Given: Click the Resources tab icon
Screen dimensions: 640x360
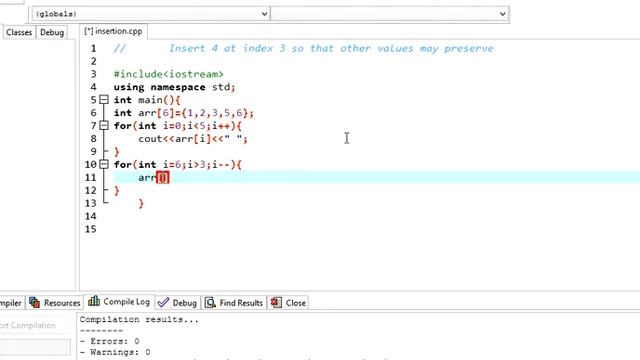Looking at the screenshot, I should coord(35,302).
